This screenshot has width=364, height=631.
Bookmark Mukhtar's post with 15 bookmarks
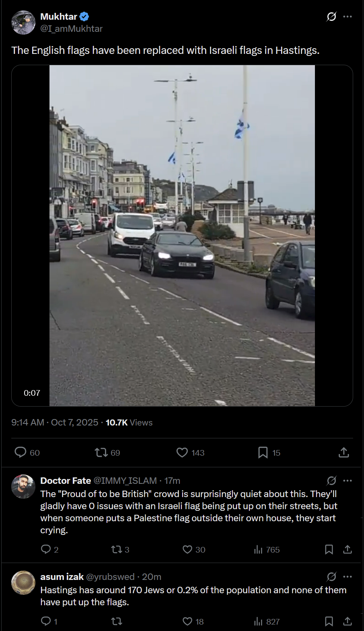tap(263, 452)
